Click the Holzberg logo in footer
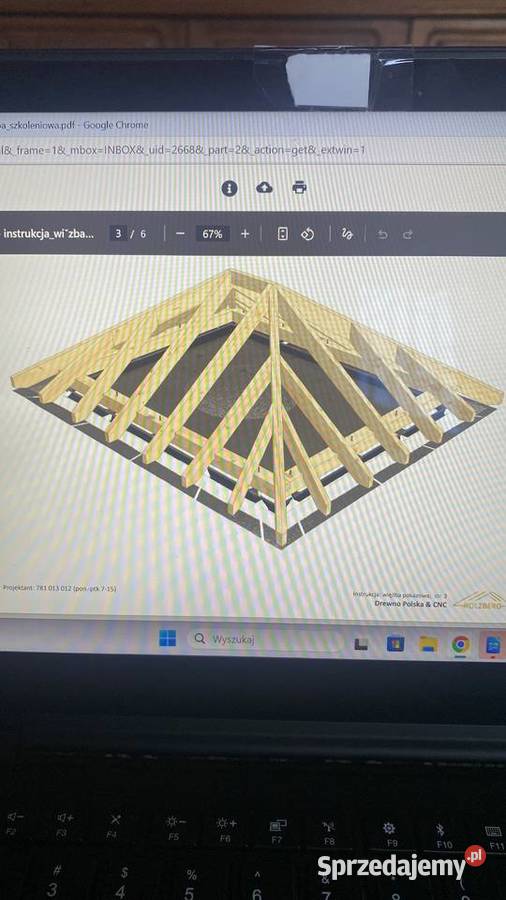 click(x=480, y=600)
